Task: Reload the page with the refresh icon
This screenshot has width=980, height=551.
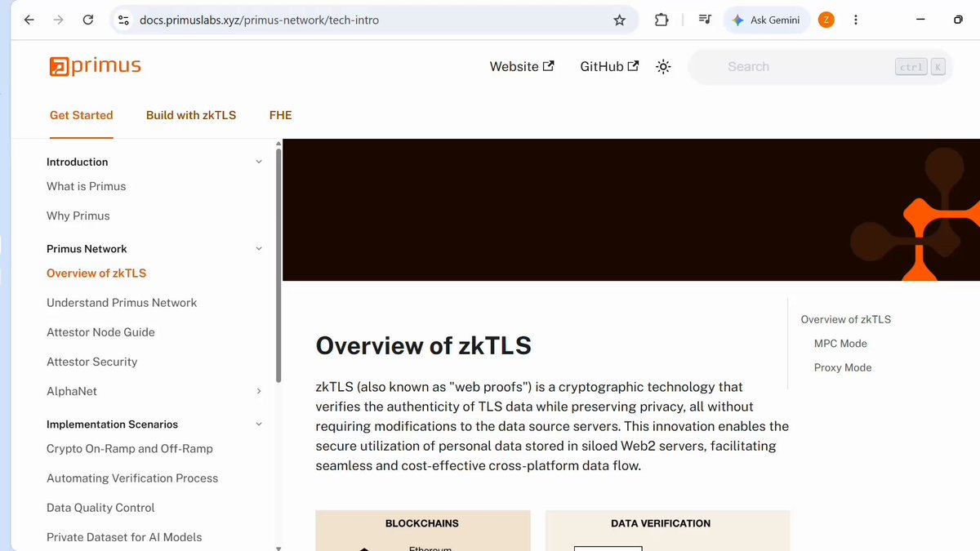Action: point(88,20)
